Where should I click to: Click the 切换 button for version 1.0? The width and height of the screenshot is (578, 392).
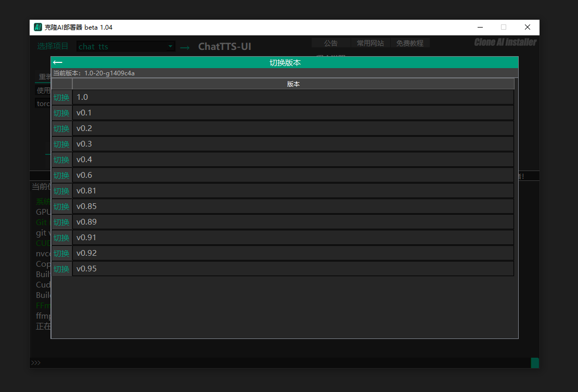click(61, 97)
